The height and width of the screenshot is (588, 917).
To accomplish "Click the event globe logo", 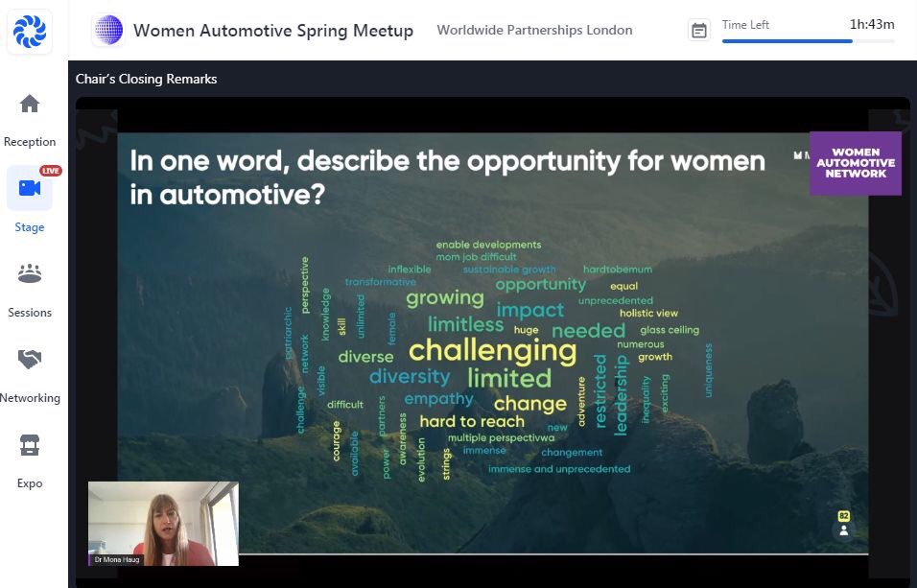I will (x=108, y=30).
